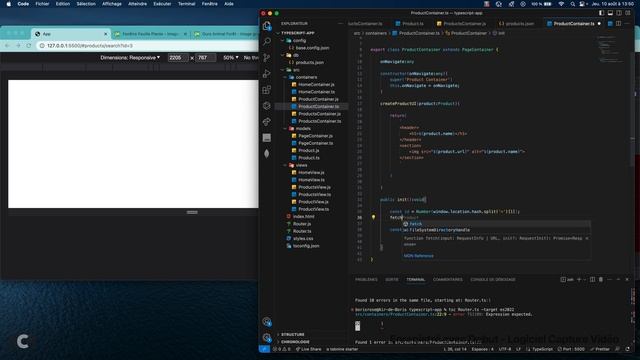Close the bottom terminal panel
Viewport: 640px width, 360px height.
pos(627,280)
